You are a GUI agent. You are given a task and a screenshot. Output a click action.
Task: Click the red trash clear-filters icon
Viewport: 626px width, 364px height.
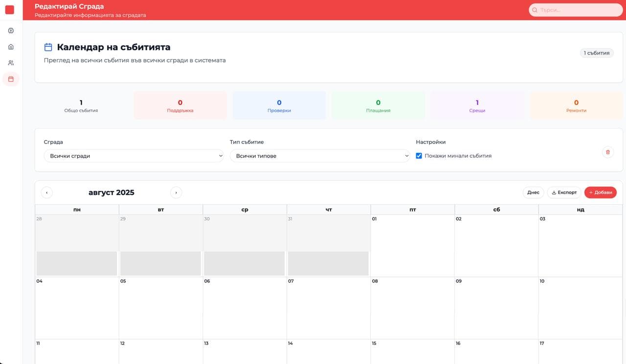[608, 152]
